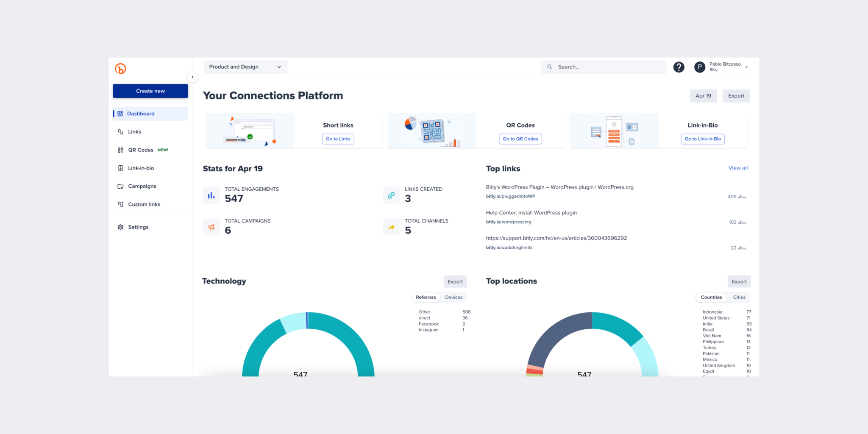Expand the Pablo Bitcasso account menu
This screenshot has width=868, height=434.
click(x=725, y=67)
